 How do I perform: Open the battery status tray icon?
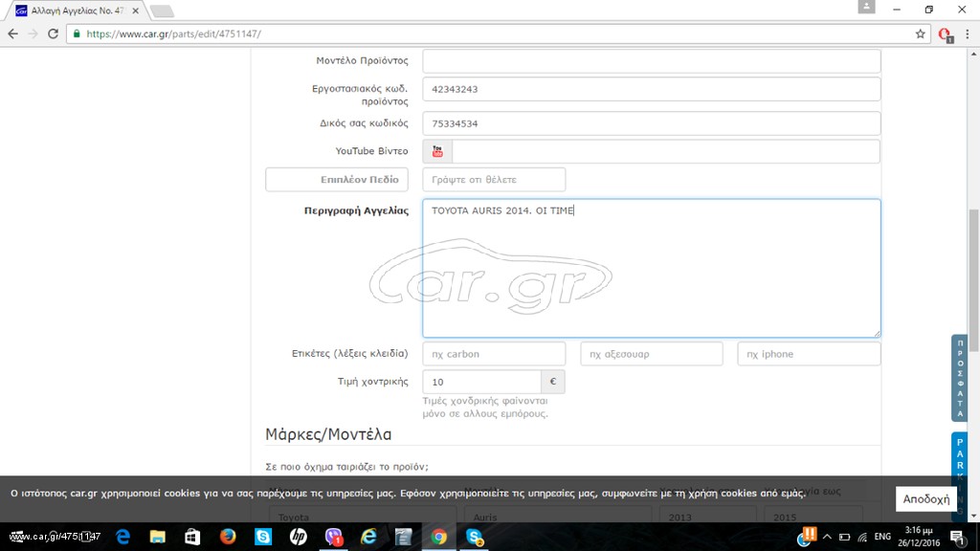click(x=844, y=537)
